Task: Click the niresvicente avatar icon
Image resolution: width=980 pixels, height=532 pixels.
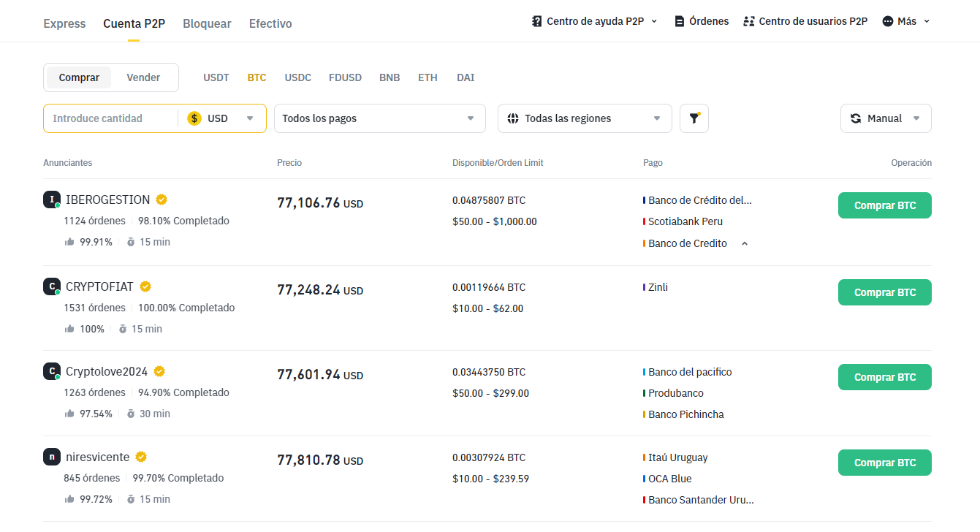Action: 51,457
